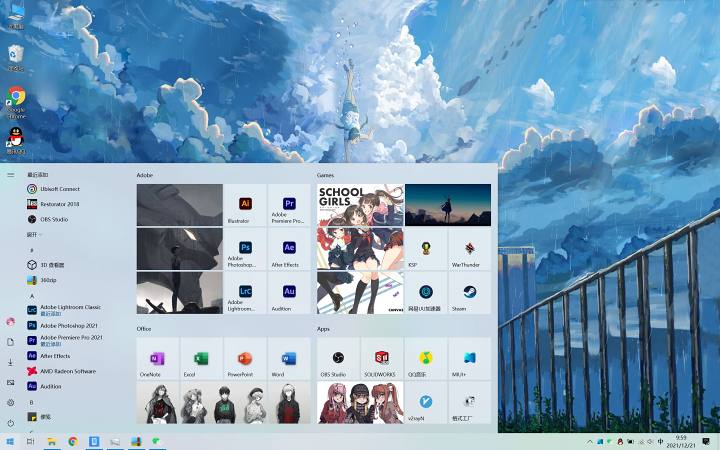720x450 pixels.
Task: Select the Office group title
Action: 144,329
